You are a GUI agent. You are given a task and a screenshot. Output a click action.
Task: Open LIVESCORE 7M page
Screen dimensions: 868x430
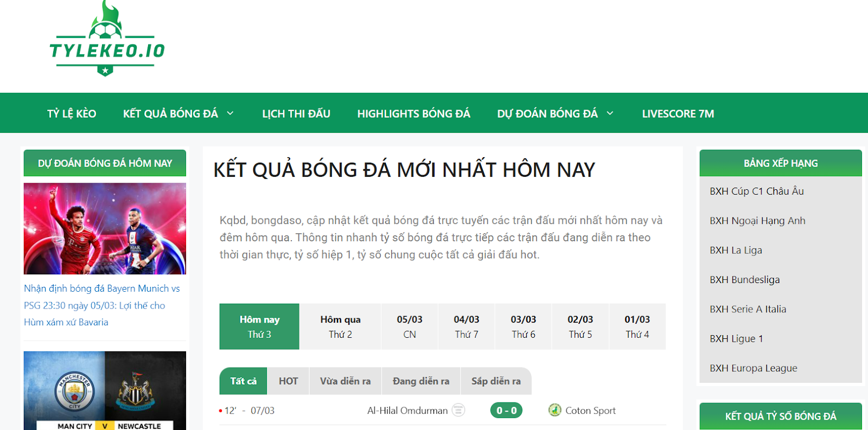pyautogui.click(x=678, y=113)
